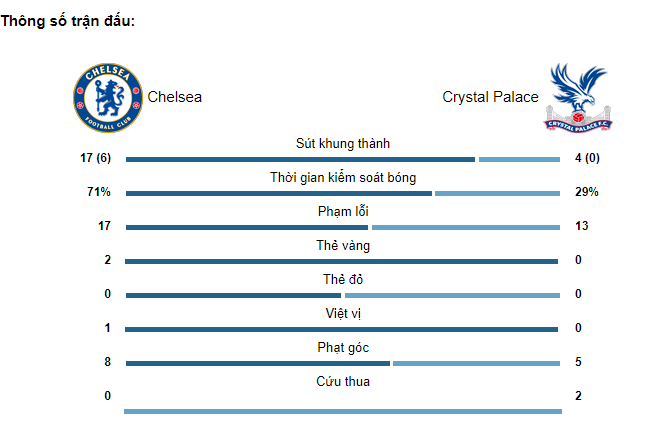Click the Sút khung thành label
The width and height of the screenshot is (672, 424).
[342, 144]
